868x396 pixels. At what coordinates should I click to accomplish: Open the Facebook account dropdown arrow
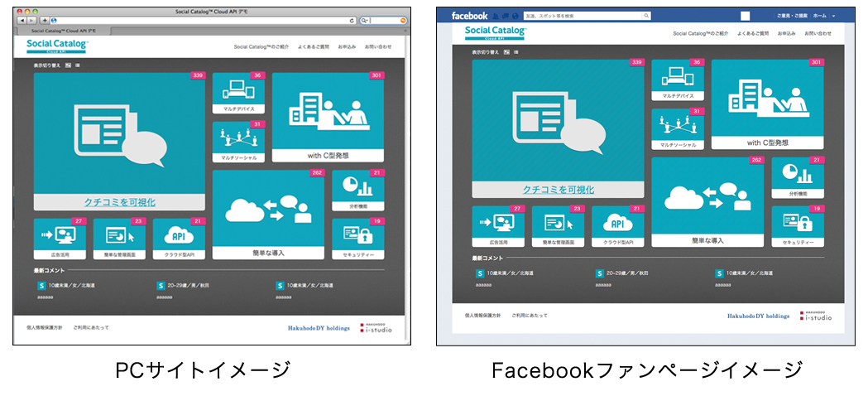[x=834, y=16]
